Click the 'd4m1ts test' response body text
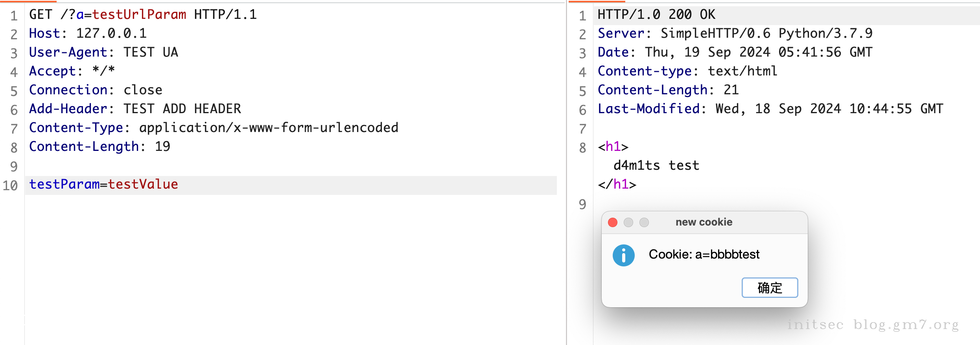Viewport: 980px width, 345px height. point(656,165)
